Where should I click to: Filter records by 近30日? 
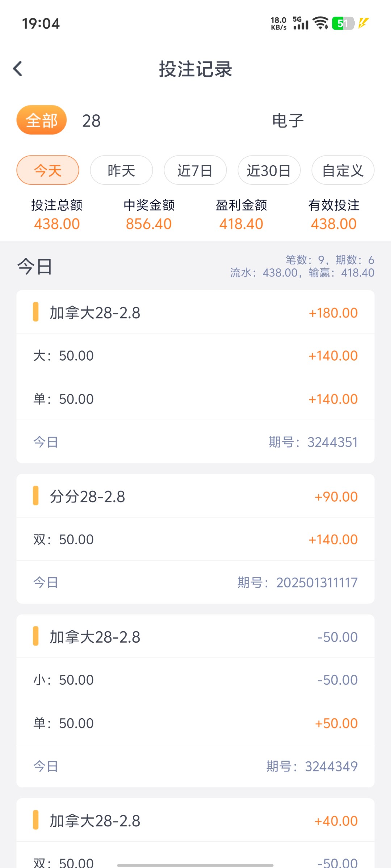[x=269, y=170]
